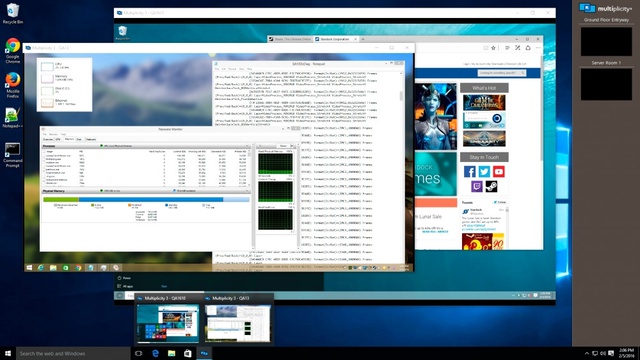Open the Resource Monitor CPU tab

58,140
